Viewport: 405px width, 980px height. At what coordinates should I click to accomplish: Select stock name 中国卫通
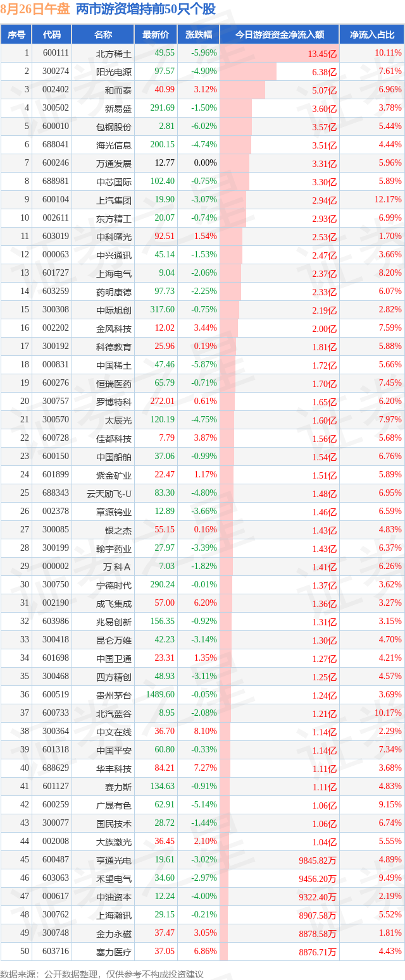[x=114, y=658]
